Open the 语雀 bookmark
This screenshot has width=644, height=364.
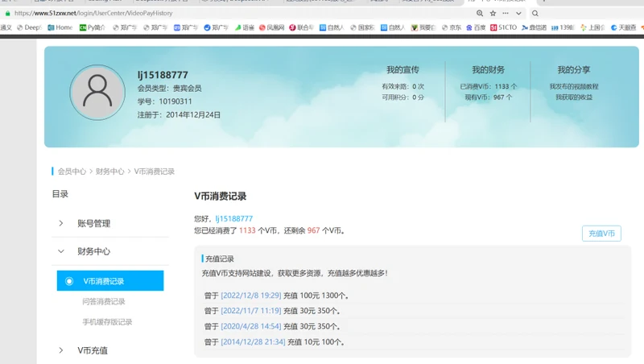click(x=245, y=27)
